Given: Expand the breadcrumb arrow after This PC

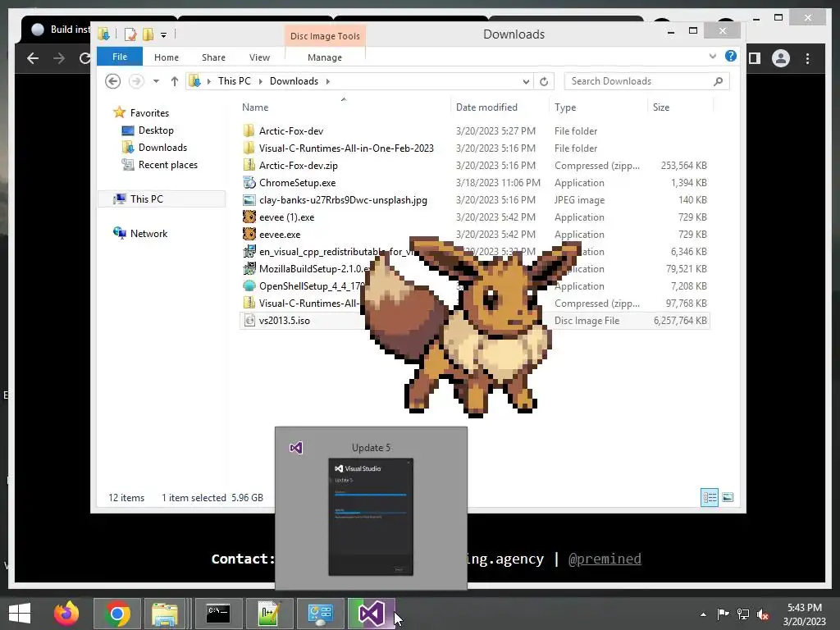Looking at the screenshot, I should coord(260,81).
